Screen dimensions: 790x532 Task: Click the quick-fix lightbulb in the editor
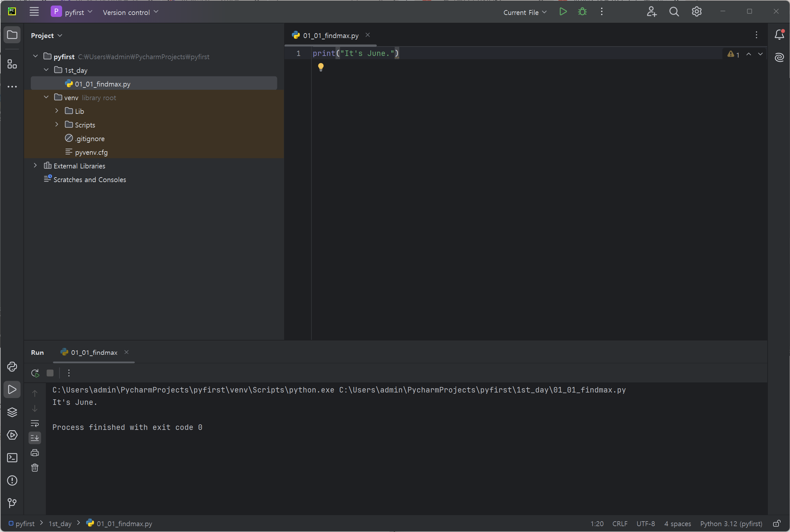(x=321, y=67)
